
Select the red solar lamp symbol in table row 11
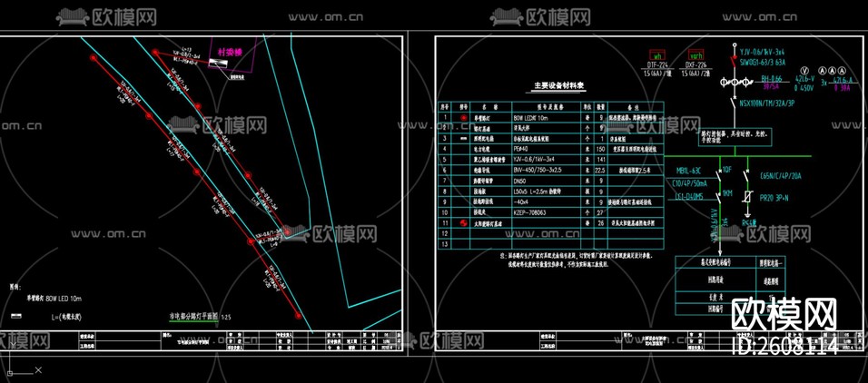464,222
